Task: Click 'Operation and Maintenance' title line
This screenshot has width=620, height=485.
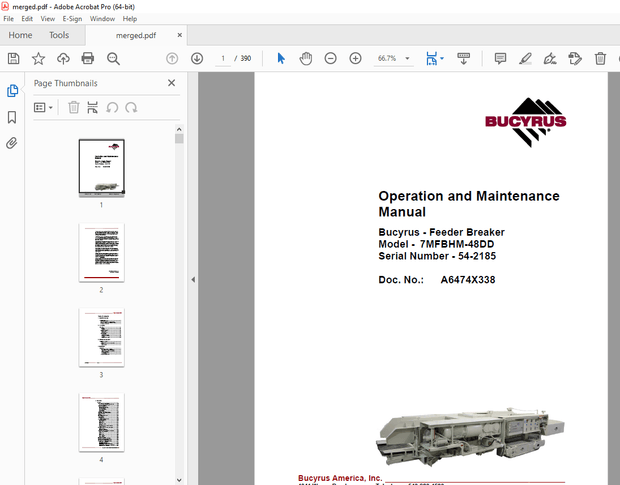Action: [469, 196]
